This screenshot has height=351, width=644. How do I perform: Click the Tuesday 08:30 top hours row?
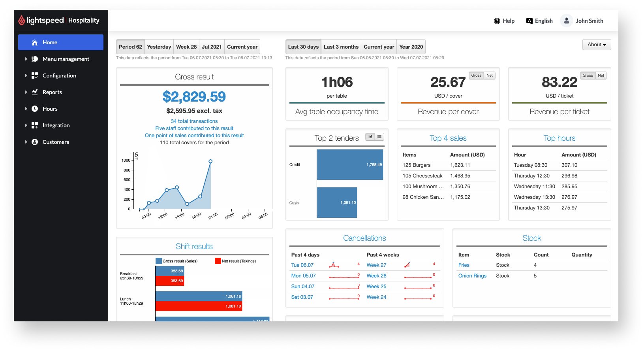tap(560, 165)
